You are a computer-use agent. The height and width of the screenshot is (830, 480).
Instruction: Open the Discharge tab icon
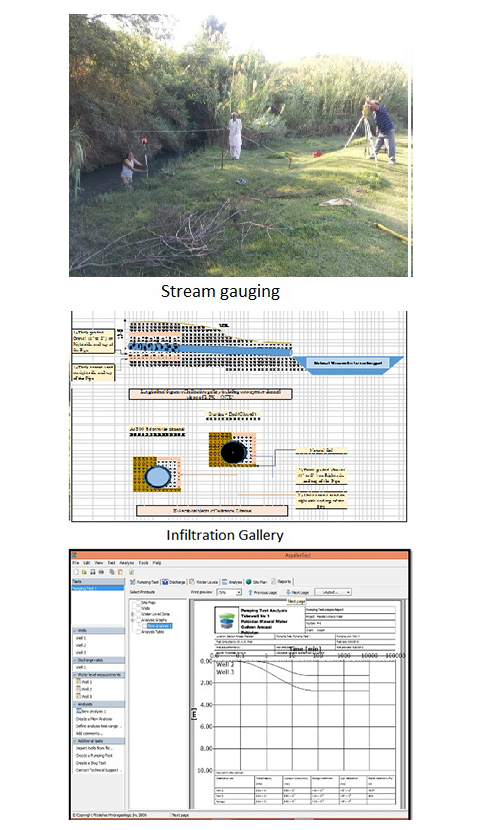[165, 582]
